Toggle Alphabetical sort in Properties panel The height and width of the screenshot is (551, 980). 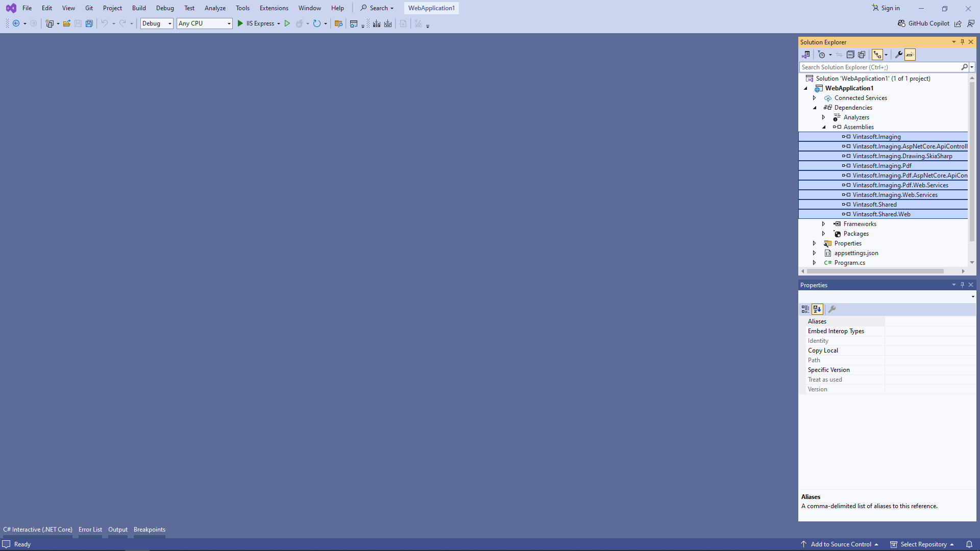coord(818,309)
